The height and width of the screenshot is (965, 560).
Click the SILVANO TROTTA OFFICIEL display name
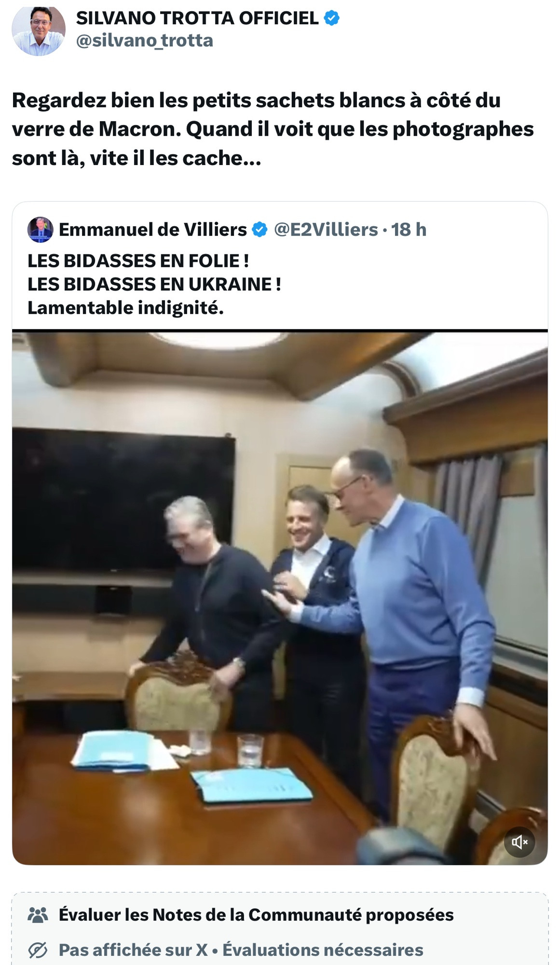pos(197,18)
